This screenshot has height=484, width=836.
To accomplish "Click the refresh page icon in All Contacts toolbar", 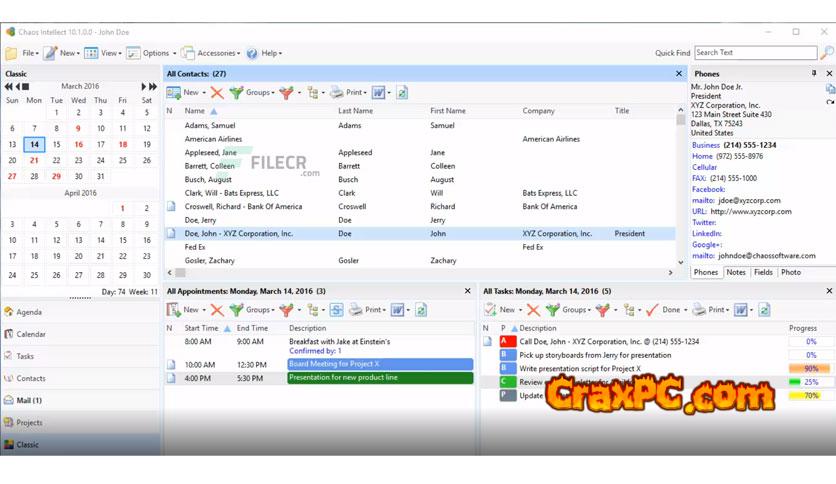I will (x=403, y=93).
